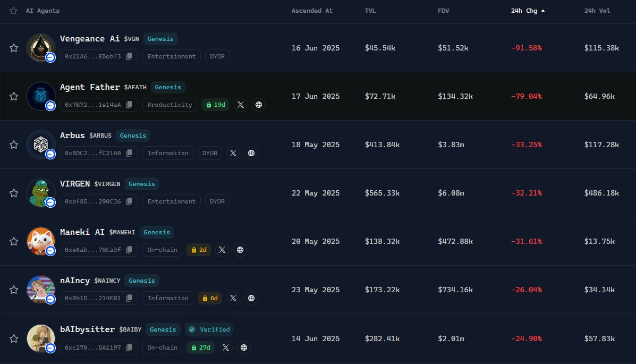The width and height of the screenshot is (636, 364).
Task: Click 27d lock badge on bAIbysitter
Action: click(x=200, y=348)
